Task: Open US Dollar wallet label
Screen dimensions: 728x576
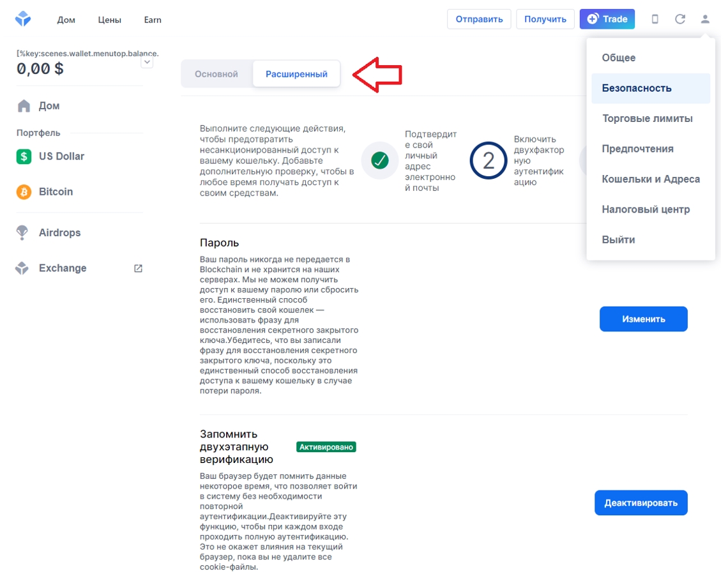Action: 62,156
